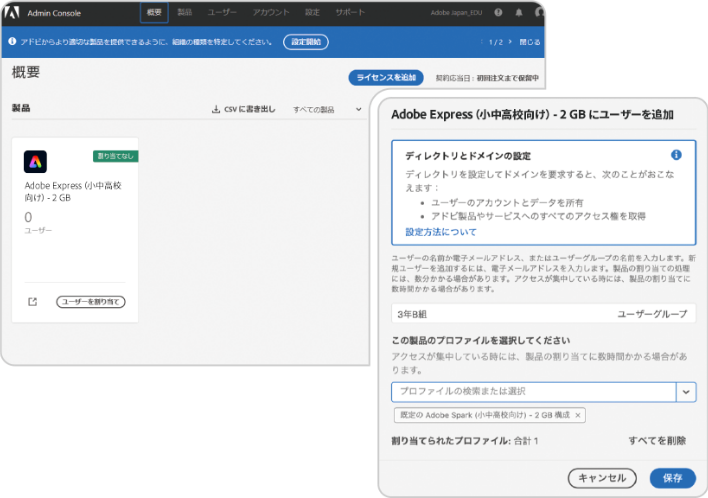The height and width of the screenshot is (498, 708).
Task: Remove the 既定の Adobe Spark profile tag
Action: click(x=578, y=415)
